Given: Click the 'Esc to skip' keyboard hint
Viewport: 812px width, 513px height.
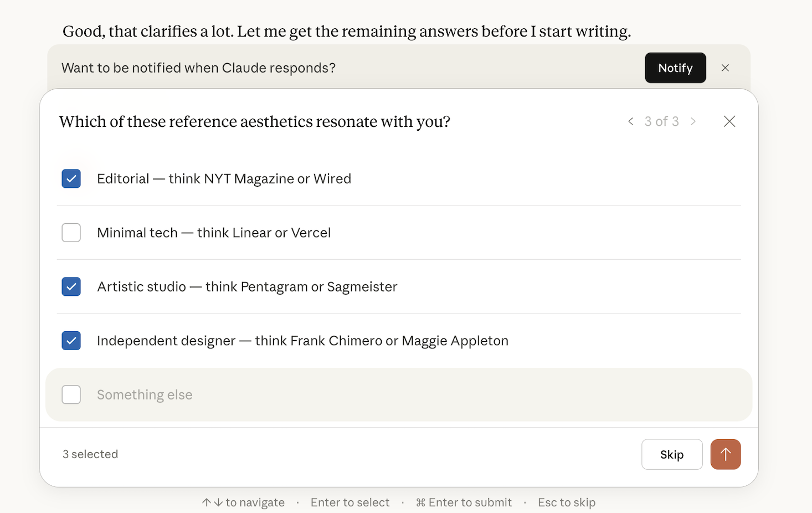Looking at the screenshot, I should pos(566,502).
